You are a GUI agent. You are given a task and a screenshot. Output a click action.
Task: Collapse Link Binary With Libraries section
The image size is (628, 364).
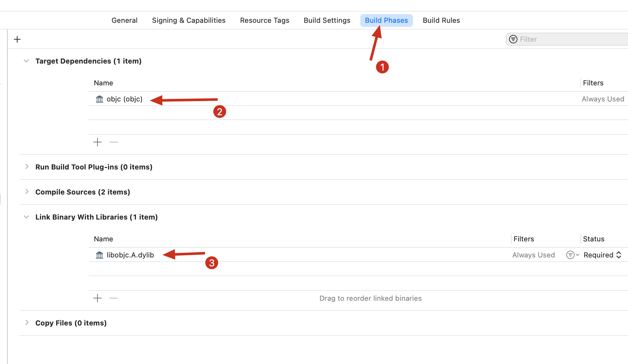tap(26, 217)
